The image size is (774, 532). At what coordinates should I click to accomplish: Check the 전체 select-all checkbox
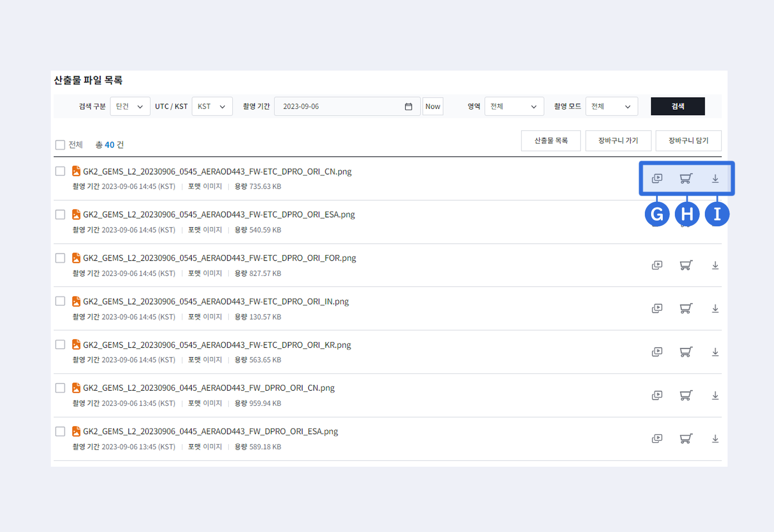(x=60, y=144)
